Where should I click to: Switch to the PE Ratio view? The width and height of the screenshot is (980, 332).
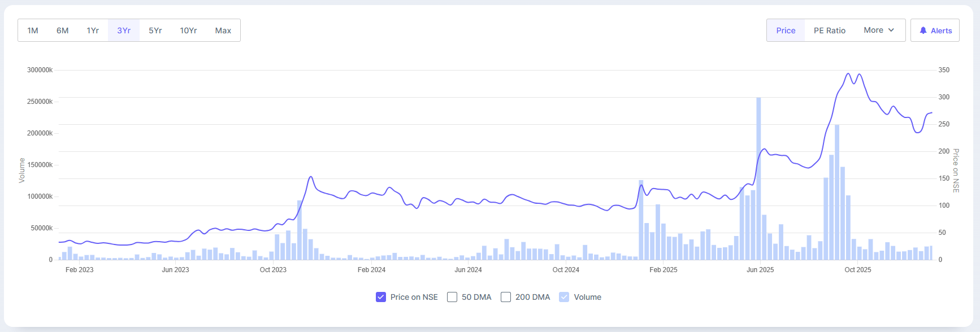click(829, 30)
